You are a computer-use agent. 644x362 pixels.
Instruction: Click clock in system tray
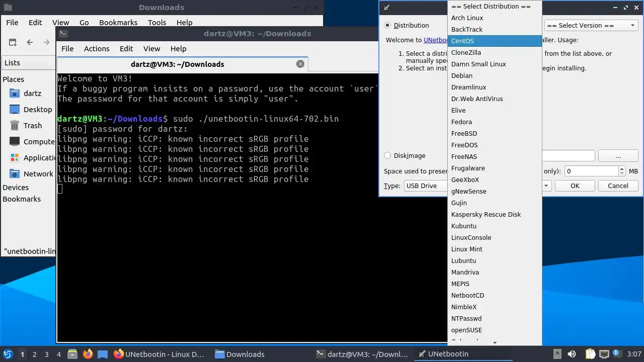pos(634,354)
